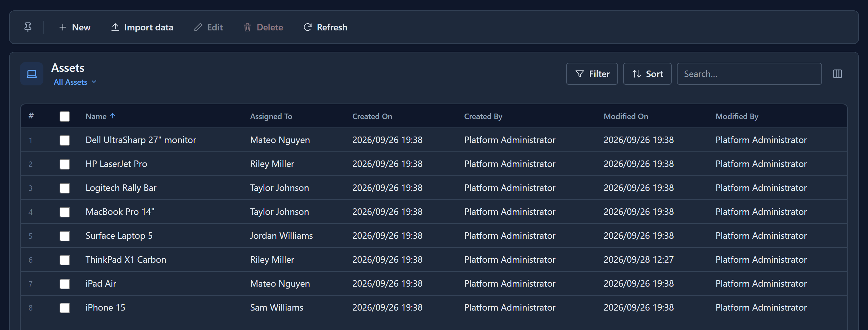The height and width of the screenshot is (330, 868).
Task: Toggle the select-all checkbox in header
Action: [65, 116]
